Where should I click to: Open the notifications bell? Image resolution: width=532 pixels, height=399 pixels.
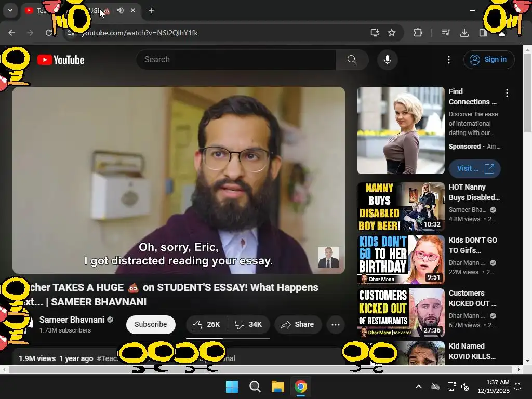pyautogui.click(x=518, y=387)
